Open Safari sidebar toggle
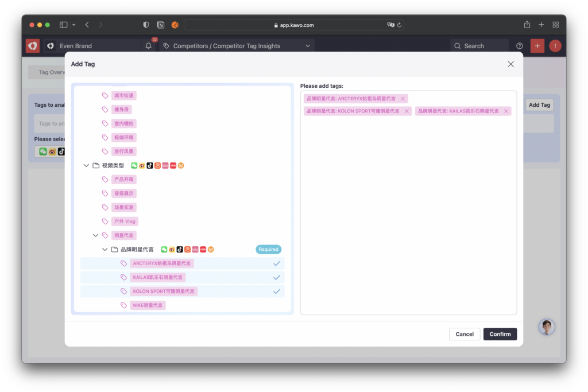Screen dimensions: 588x392 [x=64, y=25]
